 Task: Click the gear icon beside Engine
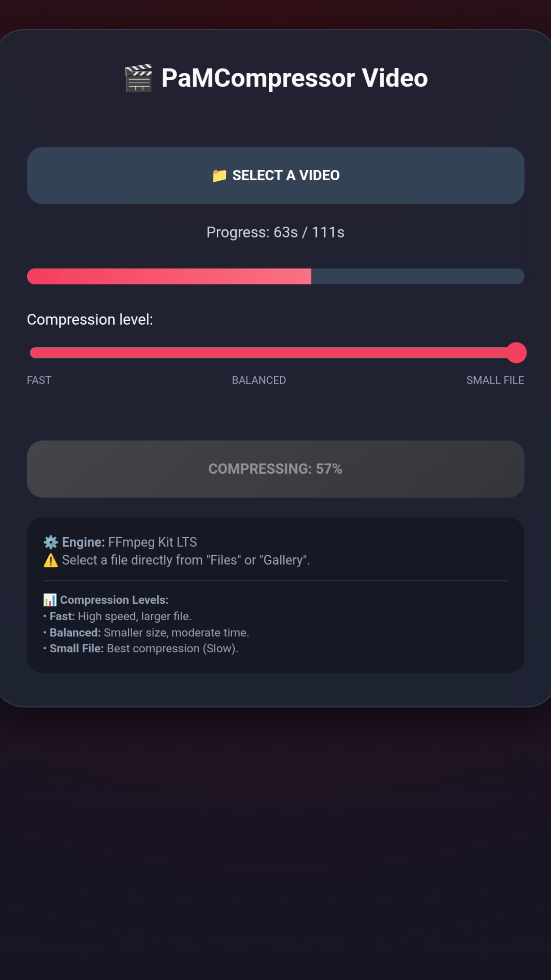click(51, 542)
